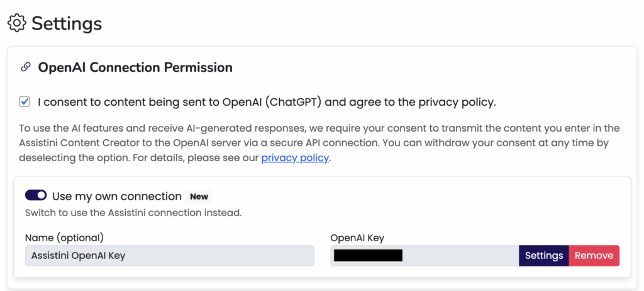Click into the OpenAI Key input field
The image size is (644, 291).
click(459, 255)
